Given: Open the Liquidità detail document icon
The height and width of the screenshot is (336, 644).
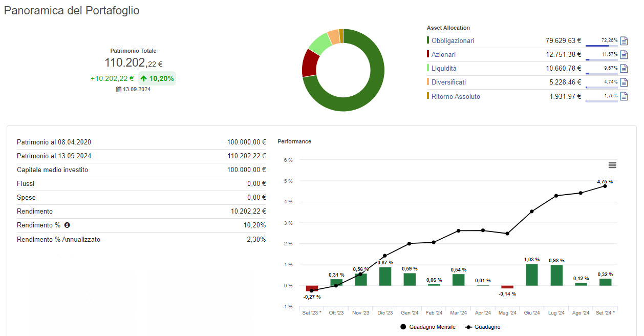Looking at the screenshot, I should point(624,69).
